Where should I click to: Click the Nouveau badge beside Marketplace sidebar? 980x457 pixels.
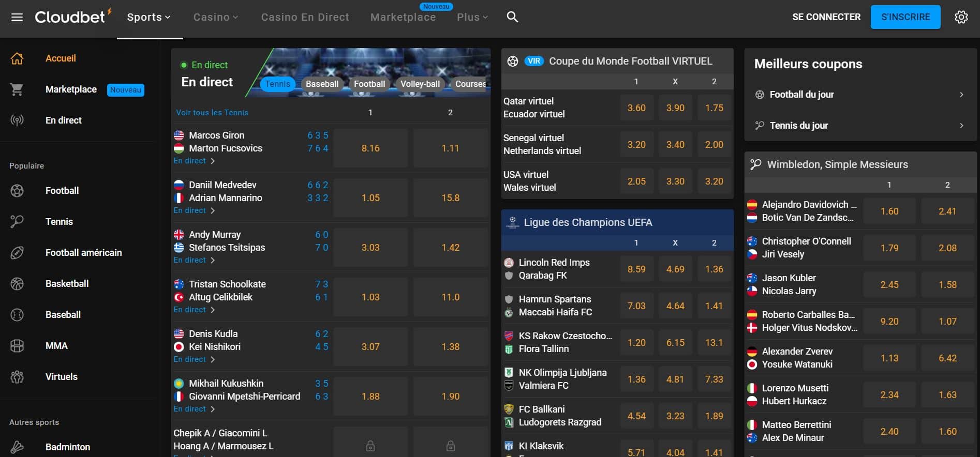[x=126, y=90]
